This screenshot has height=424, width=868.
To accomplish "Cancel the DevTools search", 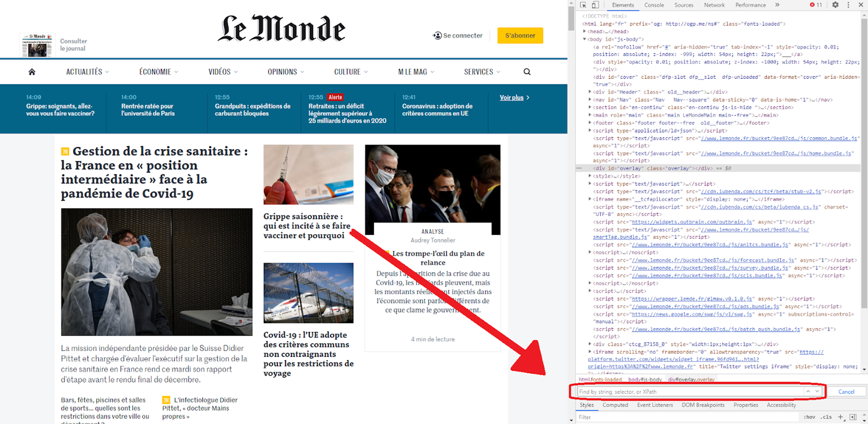I will [846, 391].
